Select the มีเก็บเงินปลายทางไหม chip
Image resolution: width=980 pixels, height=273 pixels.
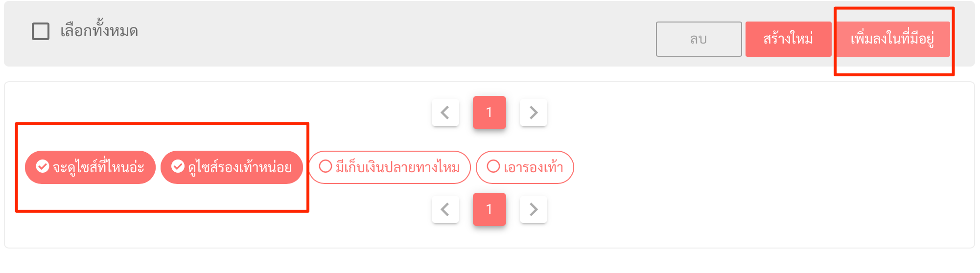point(390,167)
